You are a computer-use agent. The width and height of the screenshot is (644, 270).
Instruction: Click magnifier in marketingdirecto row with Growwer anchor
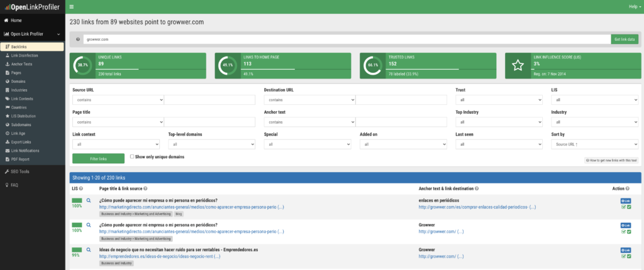(x=88, y=225)
